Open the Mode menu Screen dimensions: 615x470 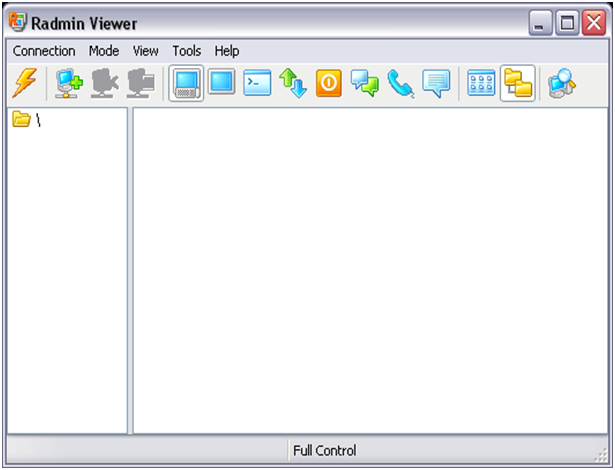click(x=104, y=51)
